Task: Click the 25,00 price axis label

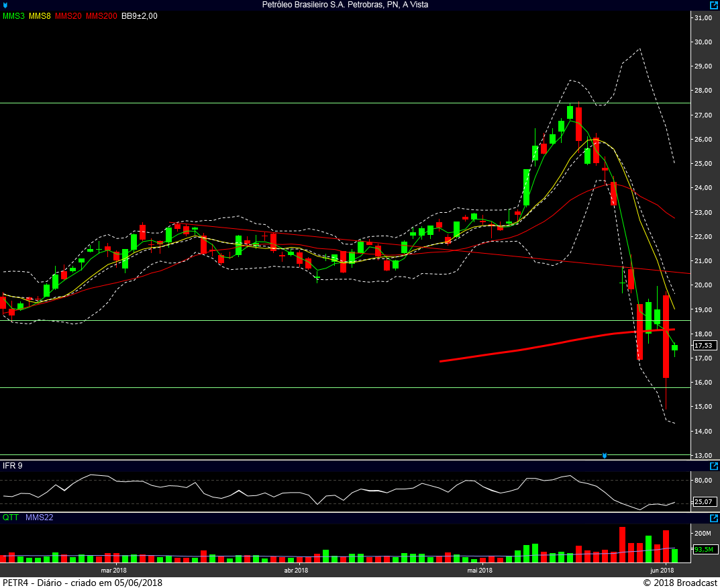Action: click(x=703, y=164)
